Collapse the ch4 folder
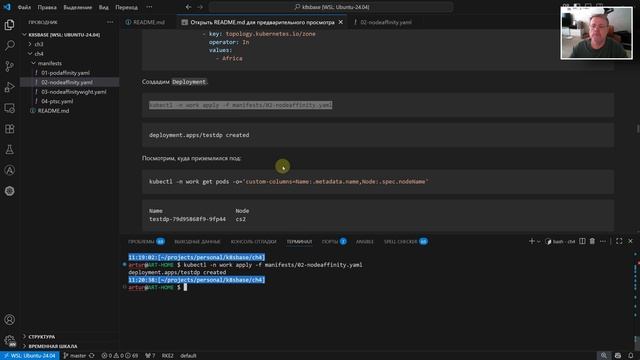Screen dimensions: 640x360 click(39, 53)
